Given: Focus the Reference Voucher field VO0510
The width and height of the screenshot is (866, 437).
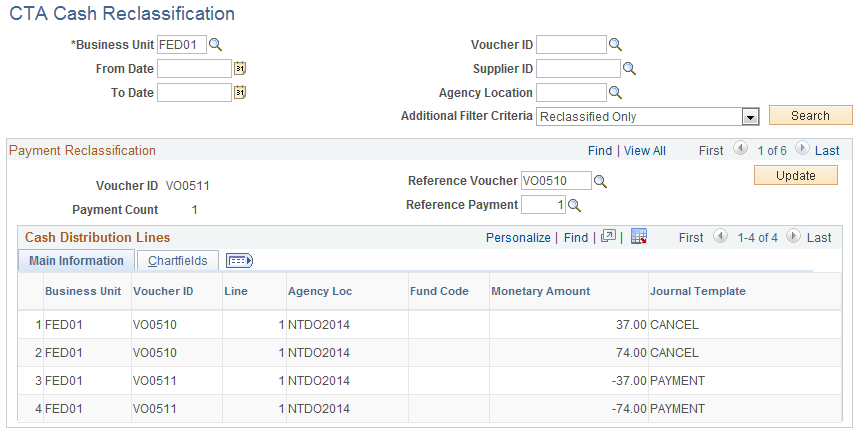Looking at the screenshot, I should tap(556, 181).
